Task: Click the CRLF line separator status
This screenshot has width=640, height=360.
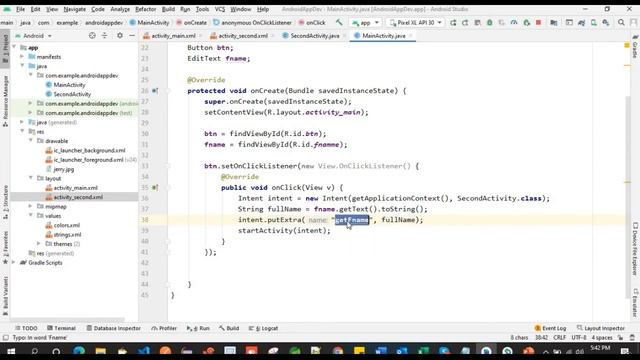Action: pos(559,338)
